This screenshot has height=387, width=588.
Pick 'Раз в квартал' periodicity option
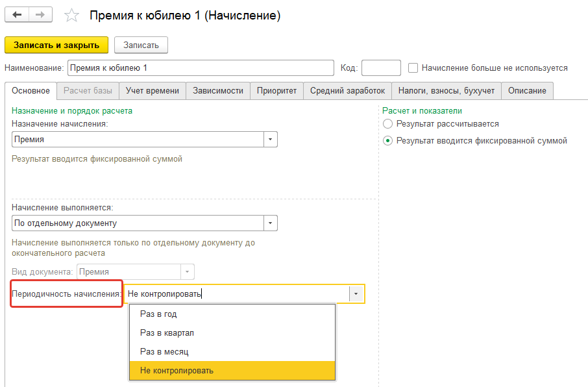tap(167, 332)
